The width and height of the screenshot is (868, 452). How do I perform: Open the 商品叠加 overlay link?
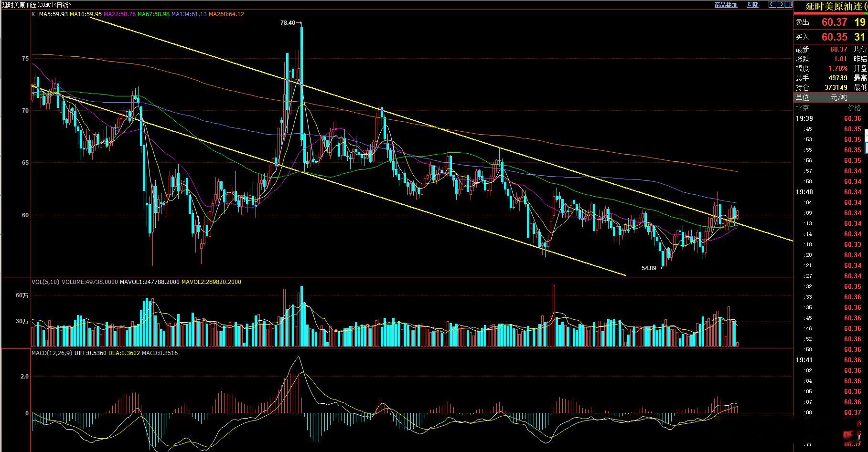tap(726, 5)
